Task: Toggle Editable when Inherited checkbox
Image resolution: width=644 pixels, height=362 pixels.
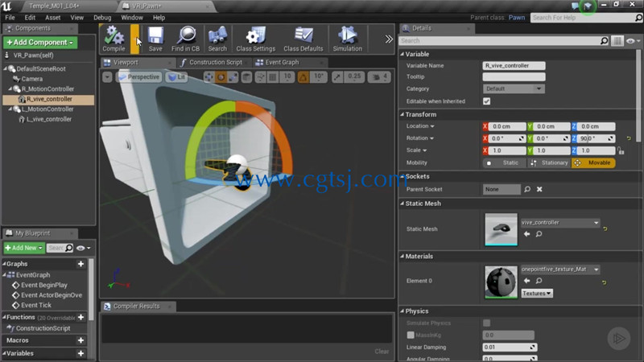Action: click(487, 101)
